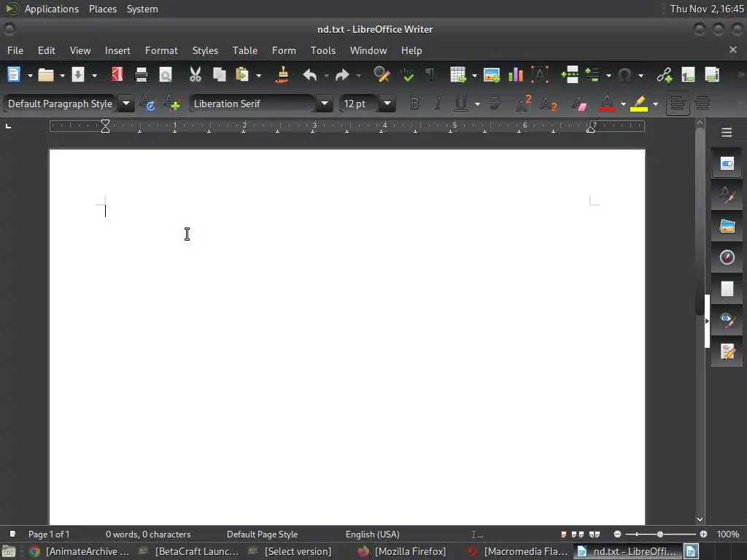Open the recent documents dropdown arrow

(x=62, y=75)
